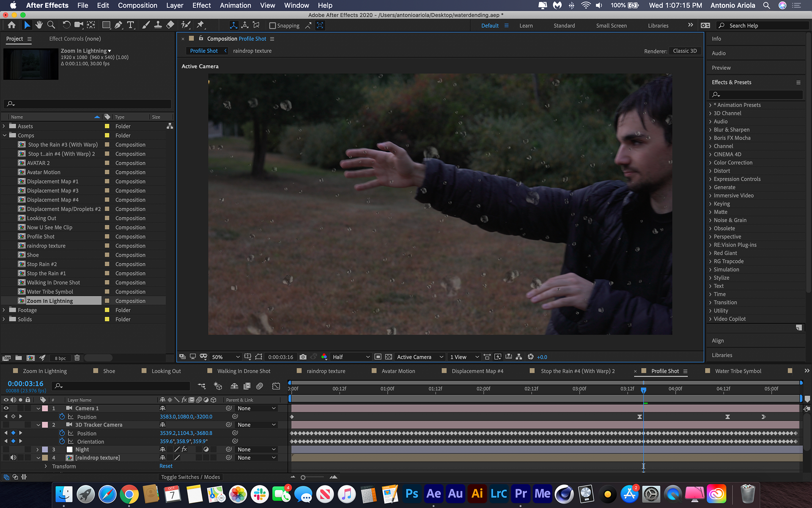Open the Composition menu
Viewport: 812px width, 508px height.
pyautogui.click(x=137, y=6)
